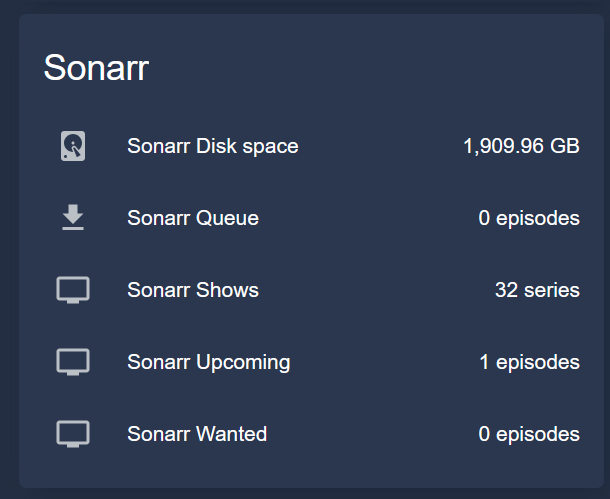Open the Sonarr Queue entity details
610x499 pixels.
click(x=192, y=218)
